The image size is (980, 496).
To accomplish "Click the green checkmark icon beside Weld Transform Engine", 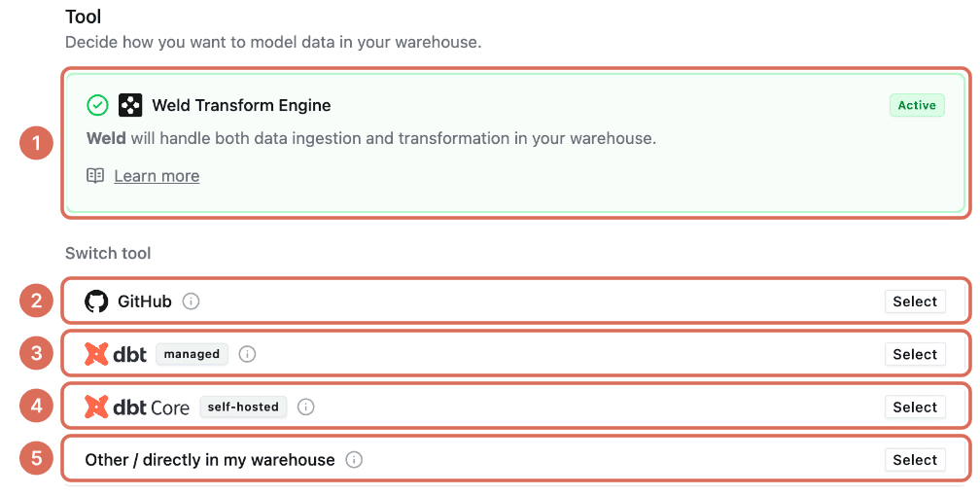I will coord(97,105).
